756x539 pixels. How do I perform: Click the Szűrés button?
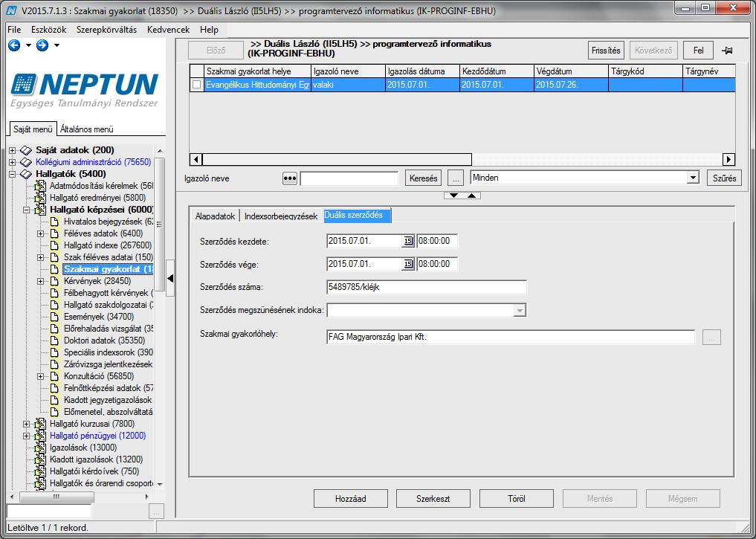(x=724, y=178)
